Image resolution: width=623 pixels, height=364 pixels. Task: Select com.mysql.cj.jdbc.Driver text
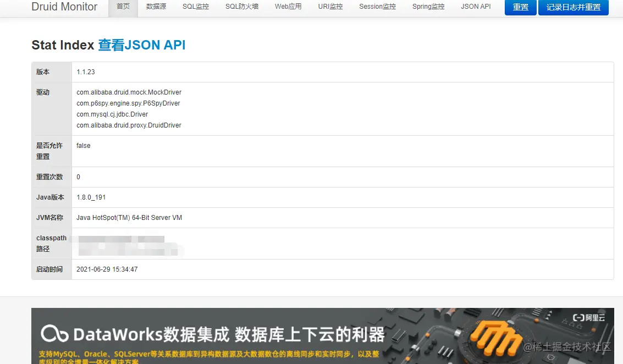[112, 114]
